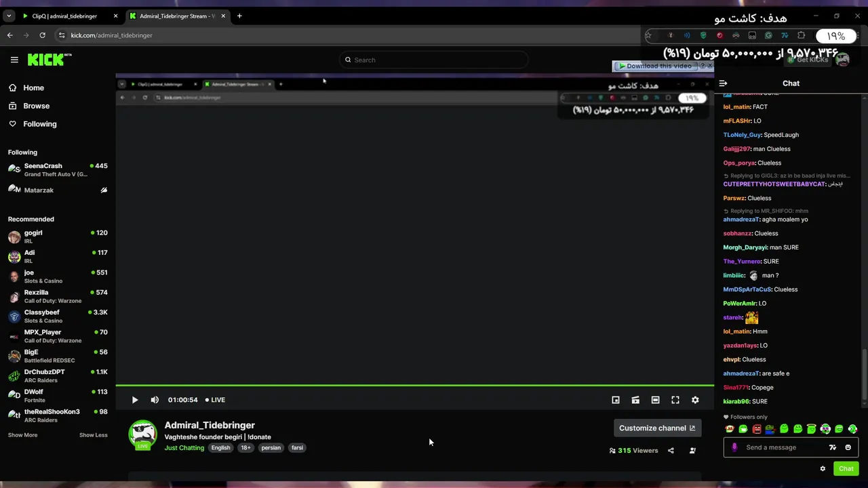Mute the stream with the speaker icon
The image size is (868, 488).
tap(155, 400)
